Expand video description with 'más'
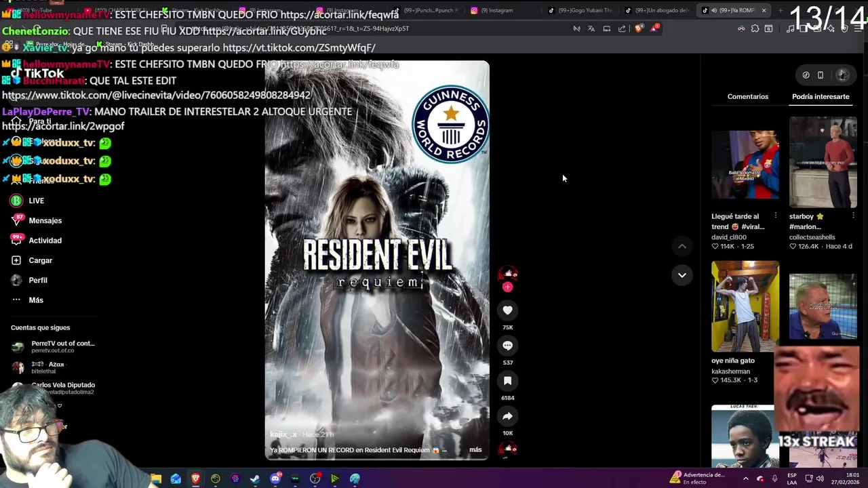The height and width of the screenshot is (488, 868). point(475,449)
